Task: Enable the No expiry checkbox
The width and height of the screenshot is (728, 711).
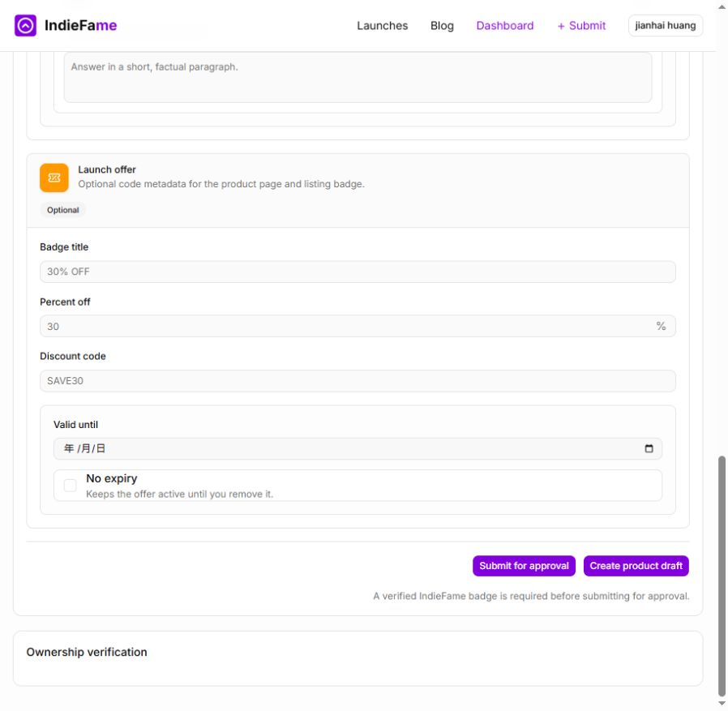Action: coord(70,486)
